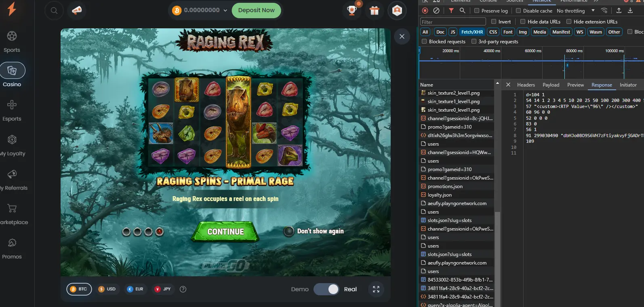This screenshot has height=307, width=644.
Task: Filter requests by Img type
Action: click(x=523, y=32)
